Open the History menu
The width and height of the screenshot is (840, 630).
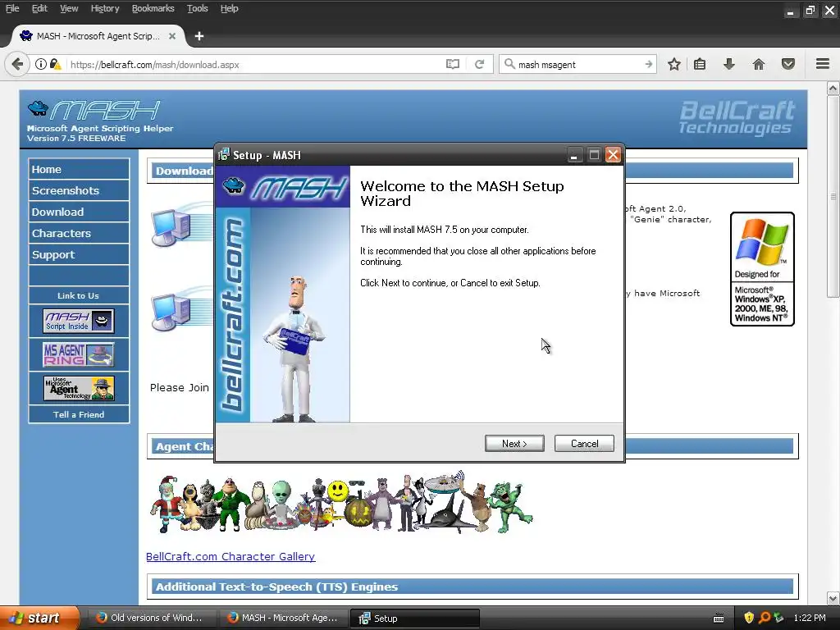pos(105,8)
